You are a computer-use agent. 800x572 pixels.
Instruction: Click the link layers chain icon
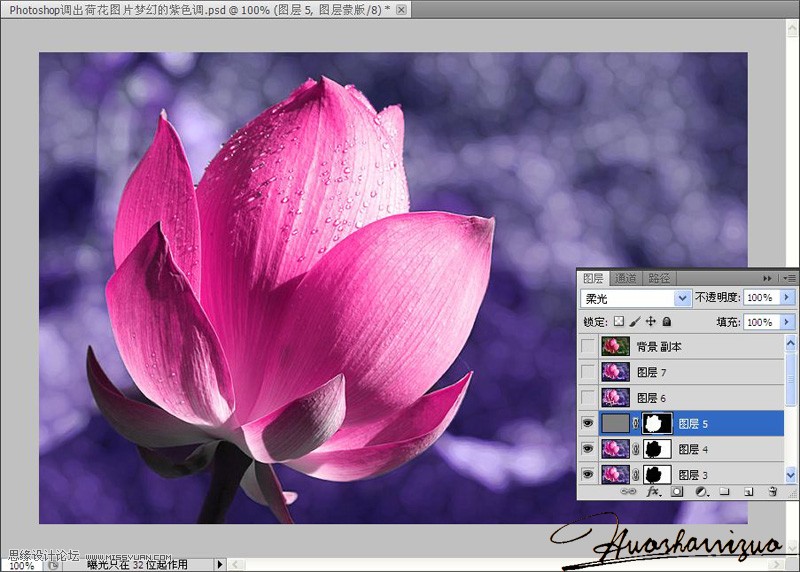pyautogui.click(x=628, y=491)
